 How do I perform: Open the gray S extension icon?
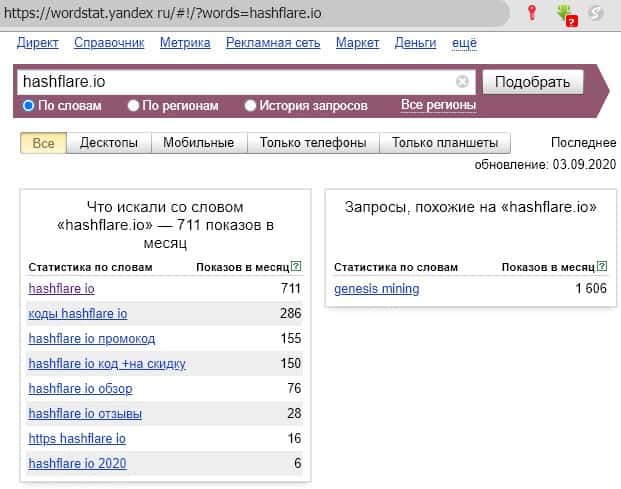coord(596,13)
